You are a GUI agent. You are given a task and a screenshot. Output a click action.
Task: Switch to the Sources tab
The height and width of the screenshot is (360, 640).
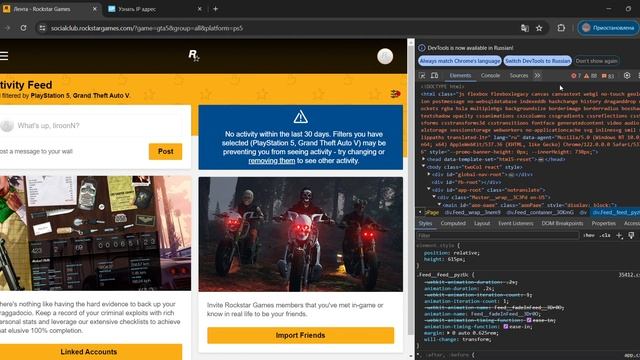point(519,76)
